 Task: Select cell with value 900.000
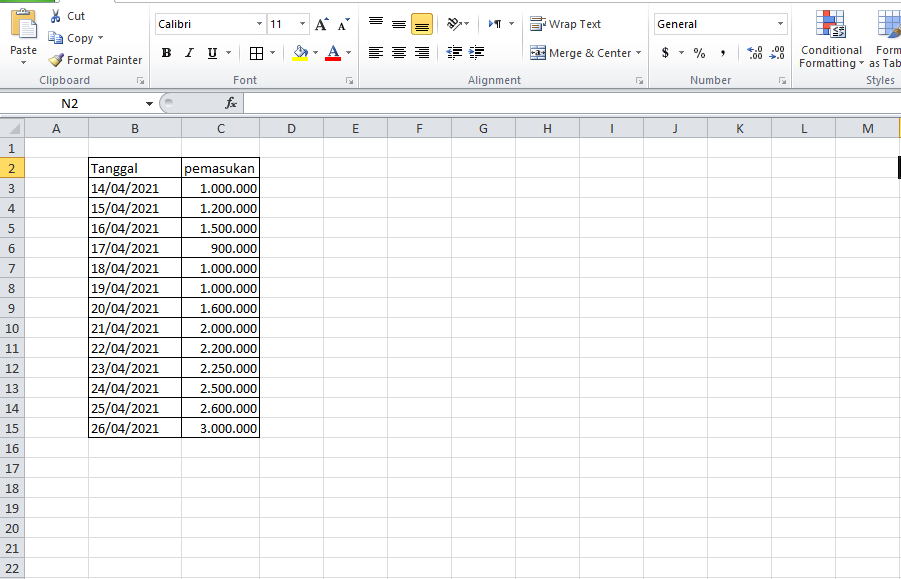click(x=221, y=248)
